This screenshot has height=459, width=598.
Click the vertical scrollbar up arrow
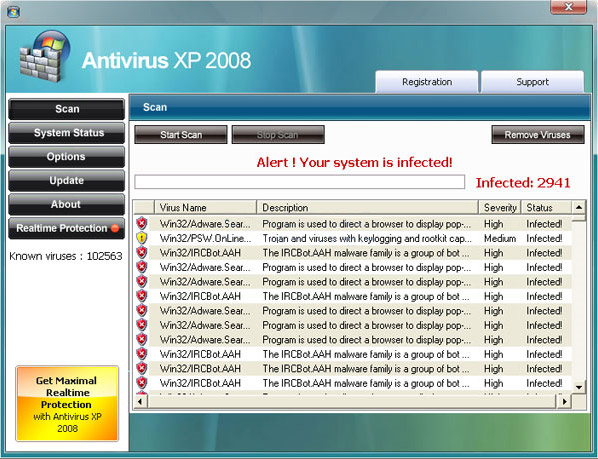coord(579,207)
